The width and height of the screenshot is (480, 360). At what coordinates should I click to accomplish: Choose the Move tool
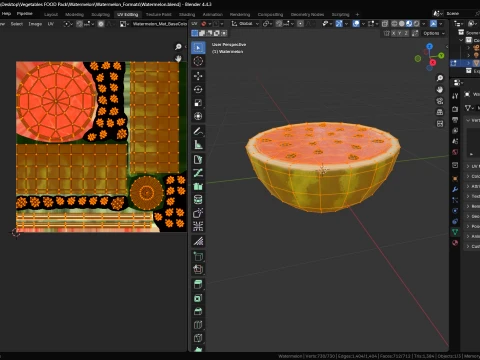(x=198, y=76)
